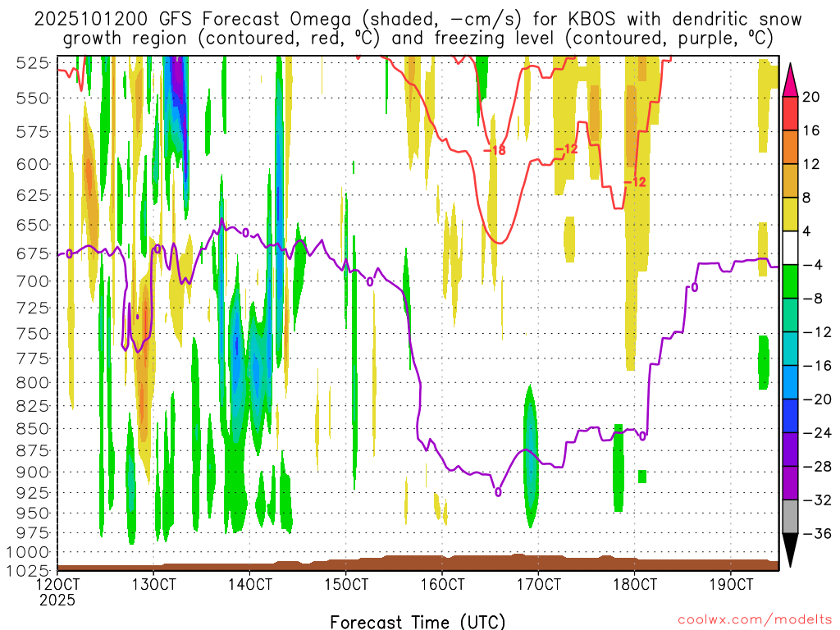
Task: Click the 650 pressure axis label
Action: (x=33, y=225)
